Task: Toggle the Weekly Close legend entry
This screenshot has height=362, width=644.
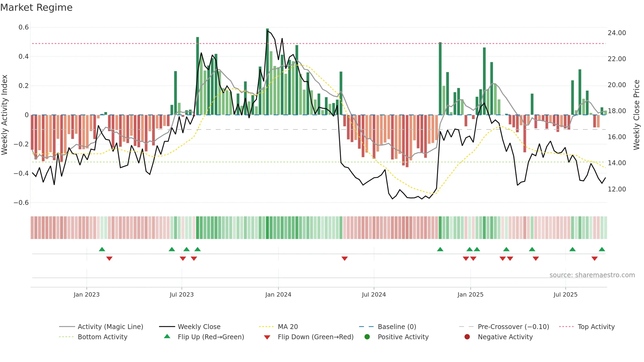Action: [x=190, y=327]
